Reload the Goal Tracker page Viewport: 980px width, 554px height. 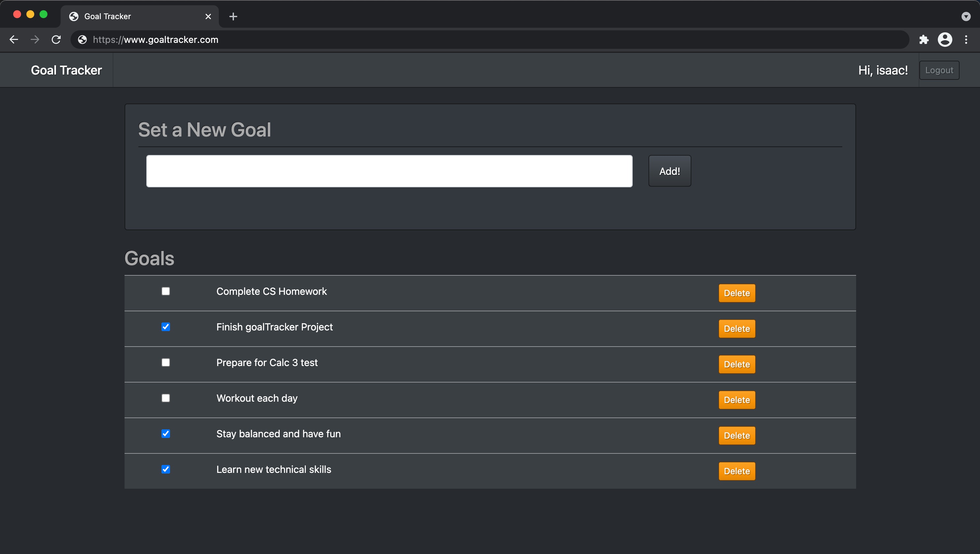pyautogui.click(x=56, y=40)
